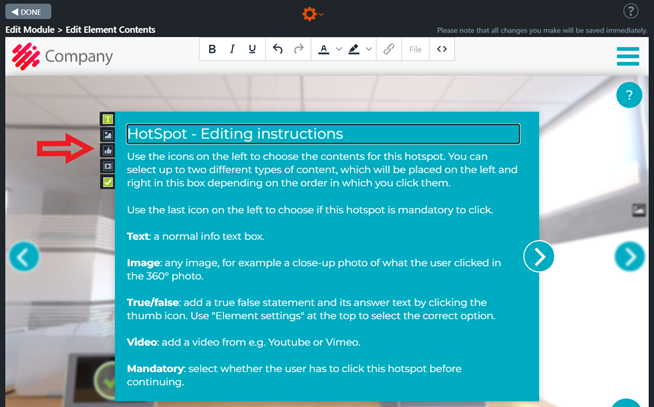Open help via the top-right question mark

tap(631, 11)
